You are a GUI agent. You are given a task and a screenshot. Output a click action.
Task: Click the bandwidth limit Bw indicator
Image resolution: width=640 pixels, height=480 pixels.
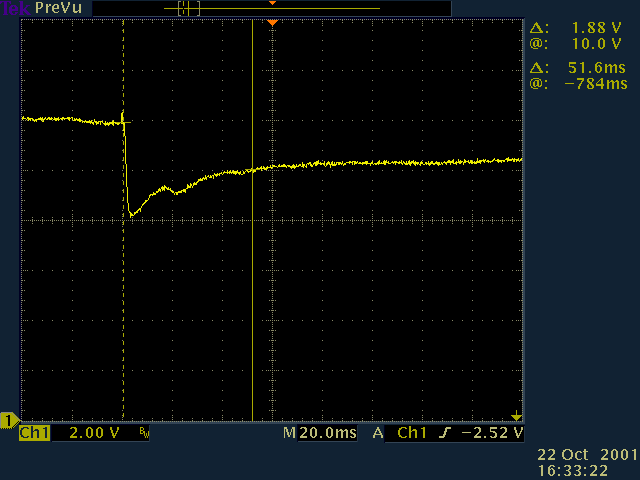pos(145,434)
